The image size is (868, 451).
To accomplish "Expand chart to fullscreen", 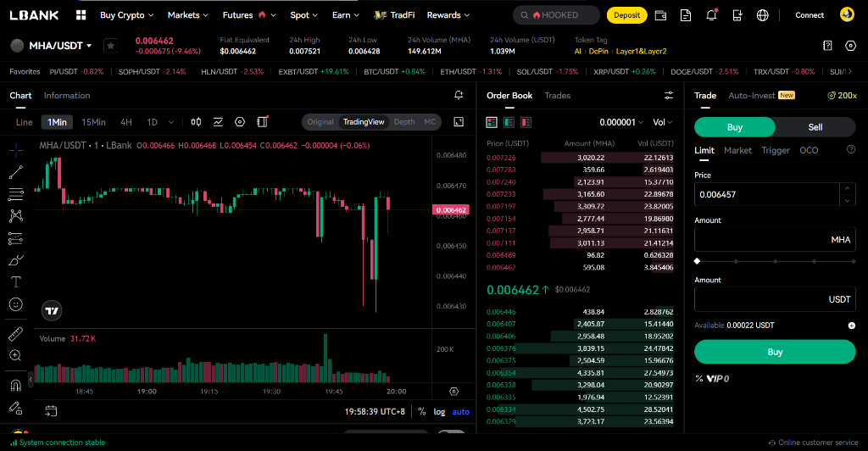I will pos(459,122).
